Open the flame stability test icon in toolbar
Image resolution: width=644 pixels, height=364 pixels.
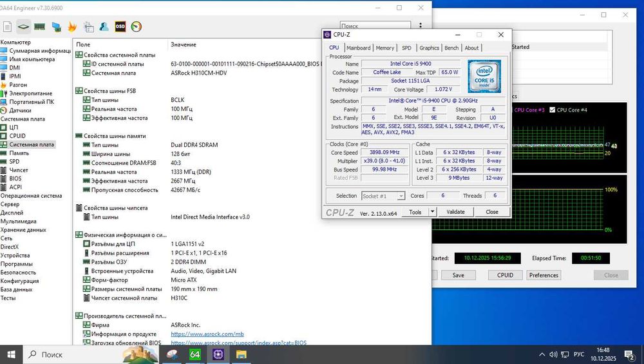(x=72, y=26)
